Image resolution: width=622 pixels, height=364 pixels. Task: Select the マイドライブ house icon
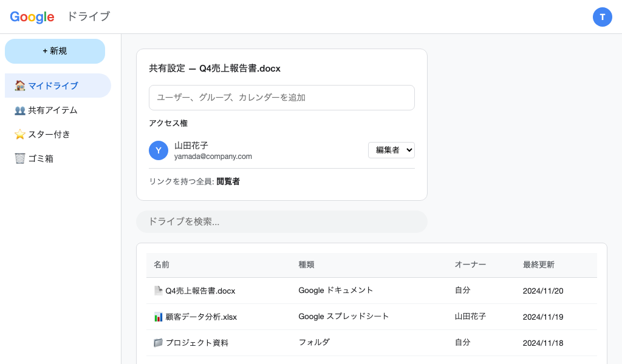19,86
